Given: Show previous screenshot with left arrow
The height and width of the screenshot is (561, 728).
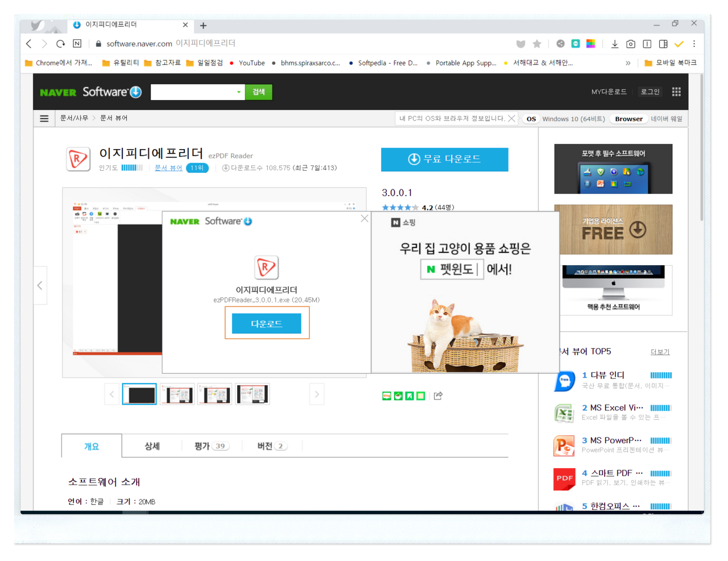Looking at the screenshot, I should 40,286.
